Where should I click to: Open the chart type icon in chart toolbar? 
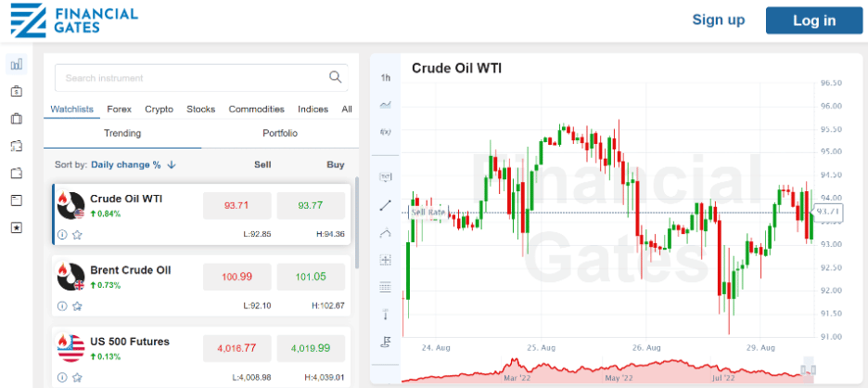point(386,104)
